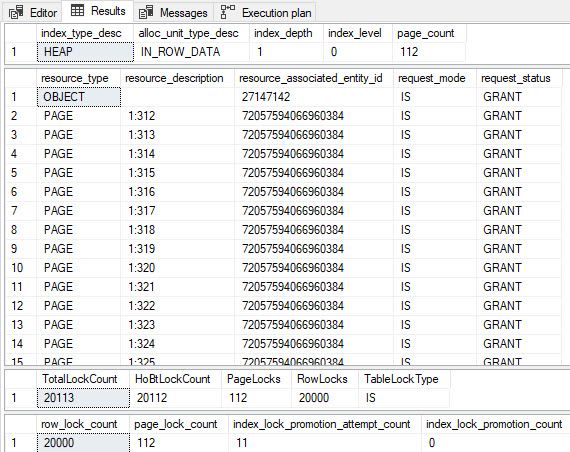Click the RowLocks column header
The height and width of the screenshot is (452, 570).
(x=325, y=379)
